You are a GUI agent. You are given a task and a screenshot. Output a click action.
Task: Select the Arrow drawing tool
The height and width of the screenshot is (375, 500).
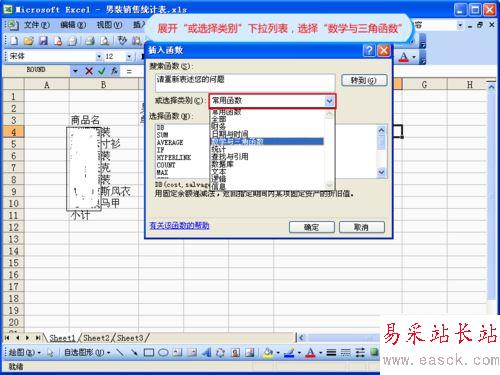(134, 352)
